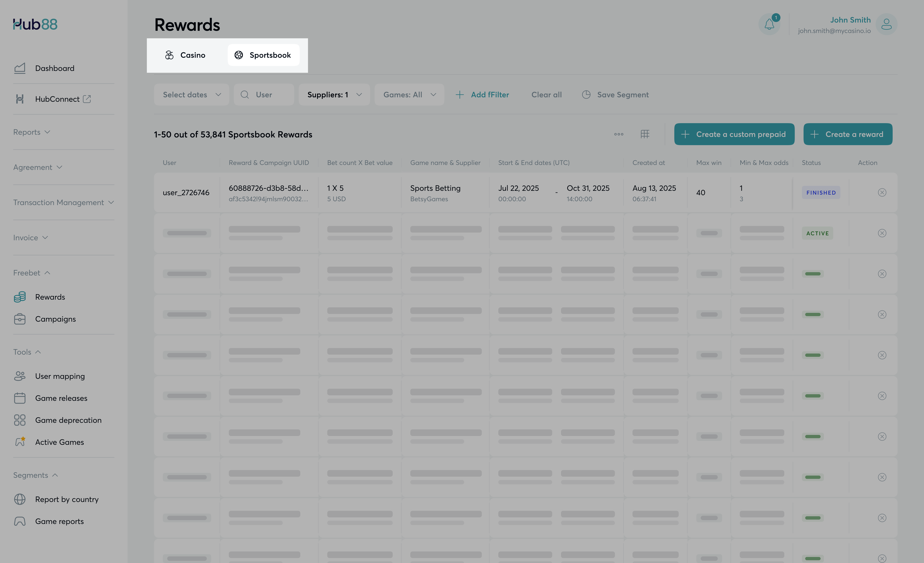The width and height of the screenshot is (924, 563).
Task: Switch to the Casino tab
Action: [185, 55]
